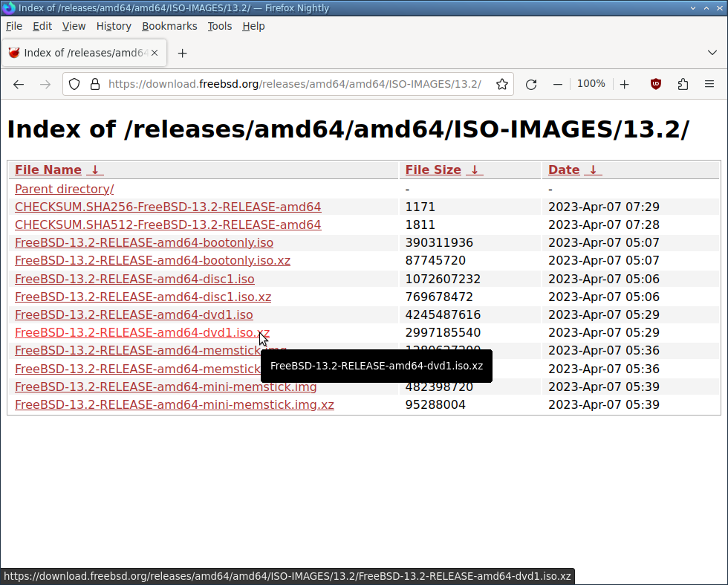This screenshot has width=728, height=585.
Task: Open the tracking protection shield icon
Action: click(74, 84)
